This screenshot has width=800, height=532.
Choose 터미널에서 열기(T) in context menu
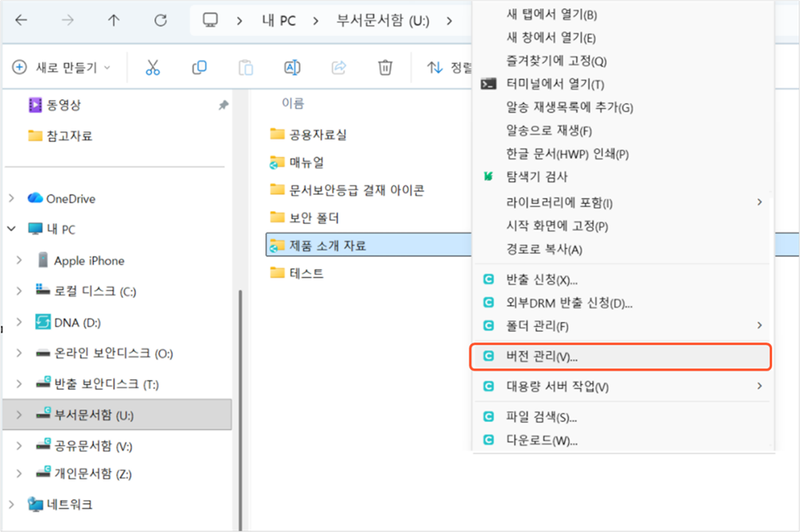(555, 85)
